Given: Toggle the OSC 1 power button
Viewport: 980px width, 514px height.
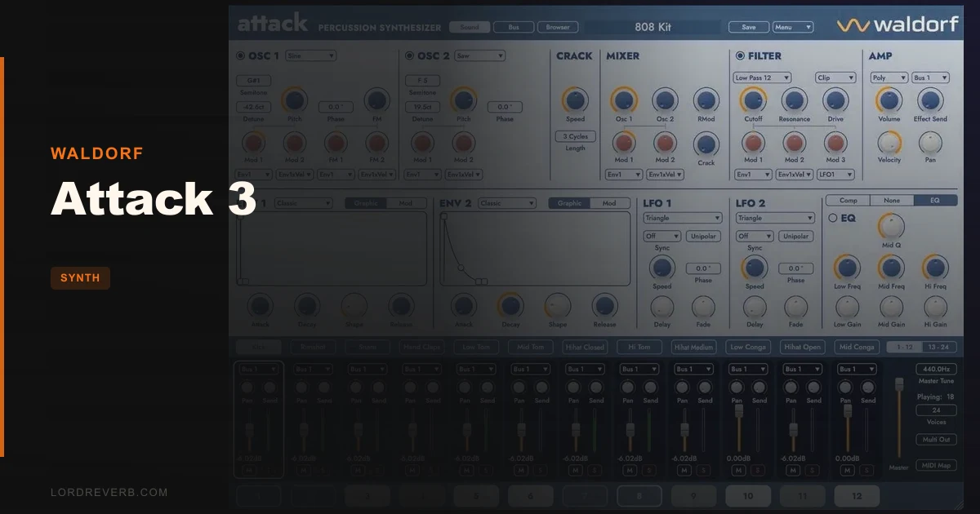Looking at the screenshot, I should tap(241, 56).
